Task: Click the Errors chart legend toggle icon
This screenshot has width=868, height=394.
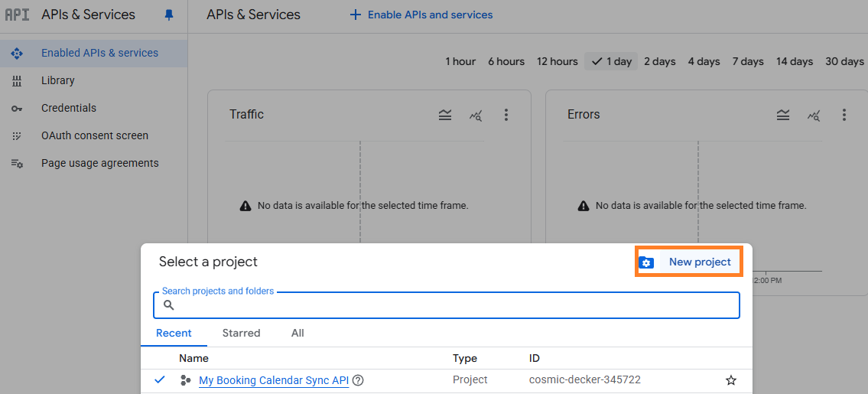Action: (783, 115)
